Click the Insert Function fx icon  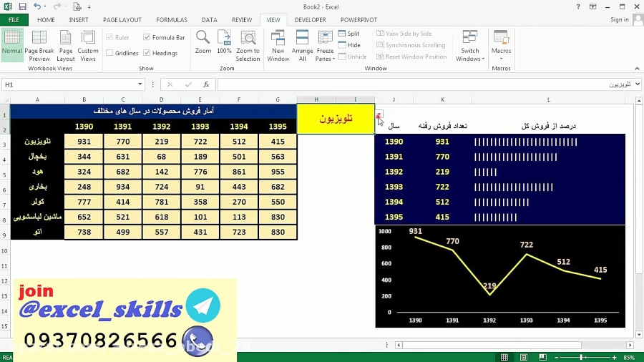pos(206,84)
